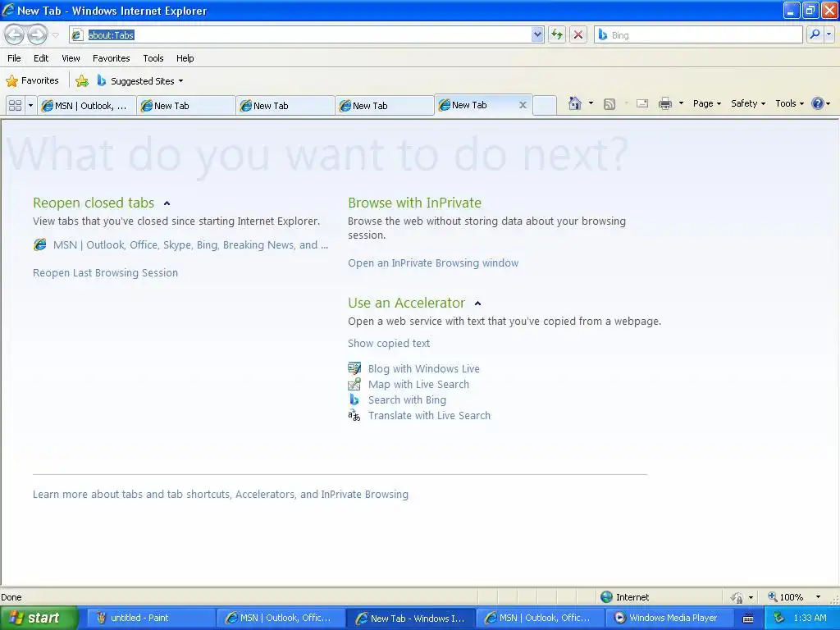Click the 100% zoom level button

pyautogui.click(x=785, y=597)
